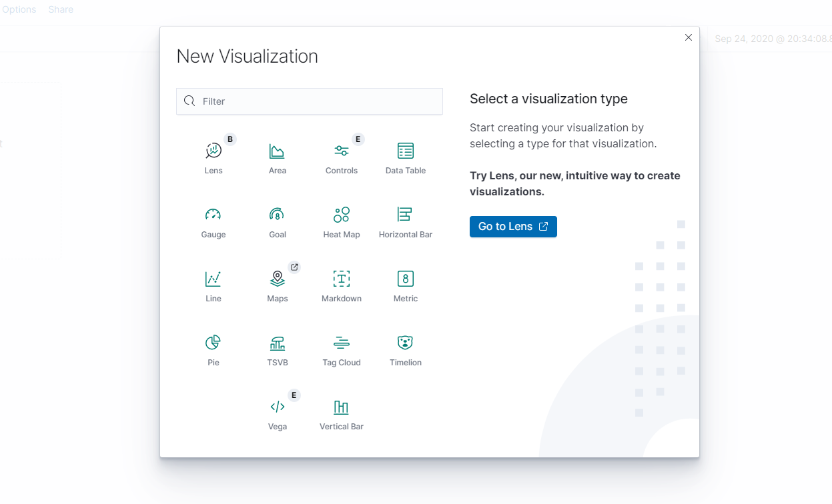Select the TSVB visualization icon

tap(277, 343)
